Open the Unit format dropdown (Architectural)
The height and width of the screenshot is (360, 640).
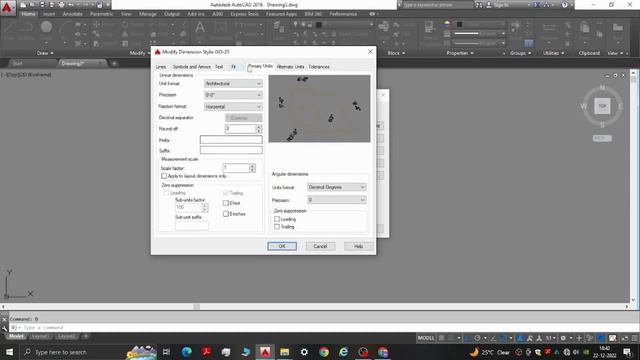click(x=233, y=84)
